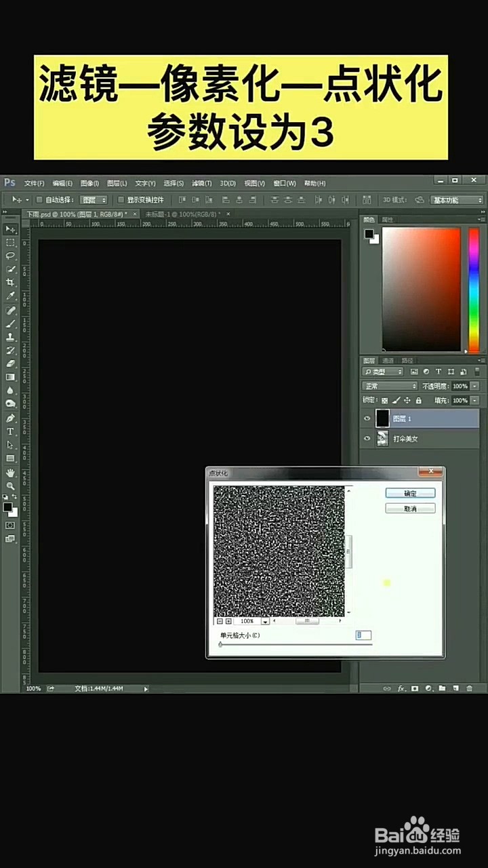Hide 打伞美女 layer visibility eye

tap(367, 439)
